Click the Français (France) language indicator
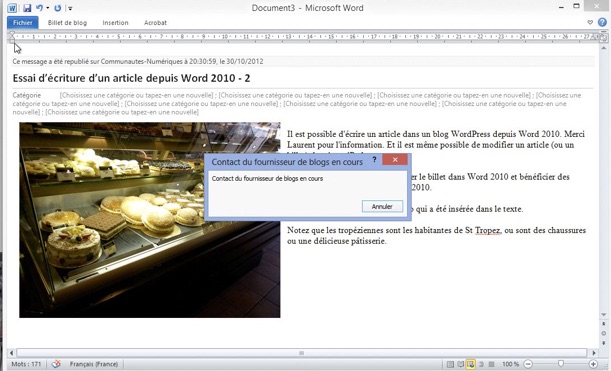 [x=94, y=364]
